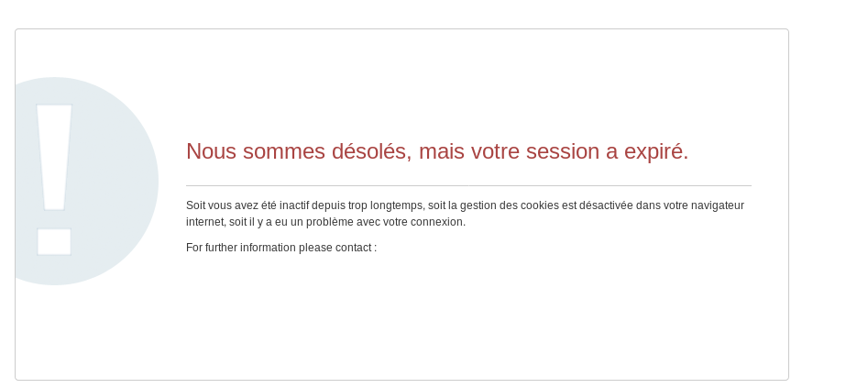This screenshot has width=868, height=388.
Task: Click the "For further information please contact" line
Action: (x=280, y=248)
